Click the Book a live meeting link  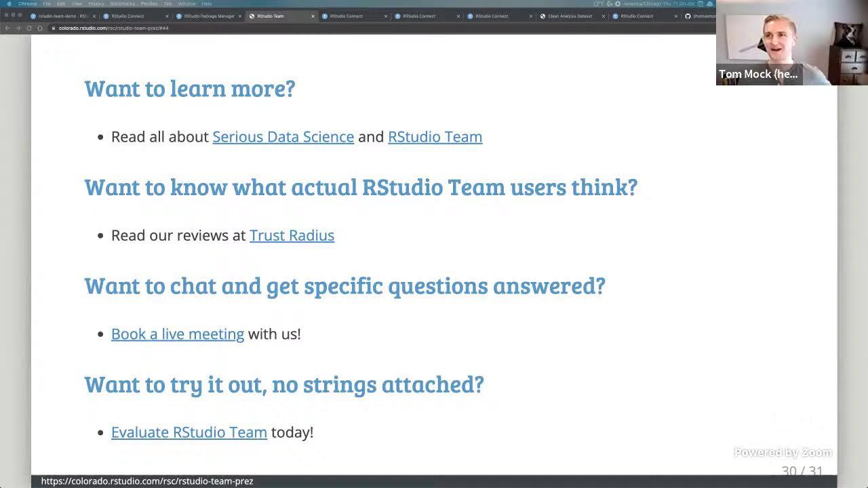click(x=178, y=333)
